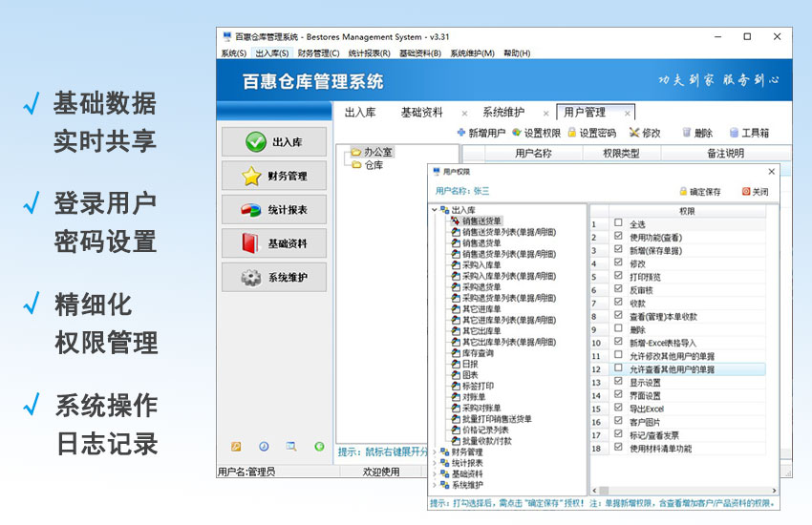Expand the 统计报表 node in permission tree
This screenshot has width=812, height=525.
tap(434, 463)
